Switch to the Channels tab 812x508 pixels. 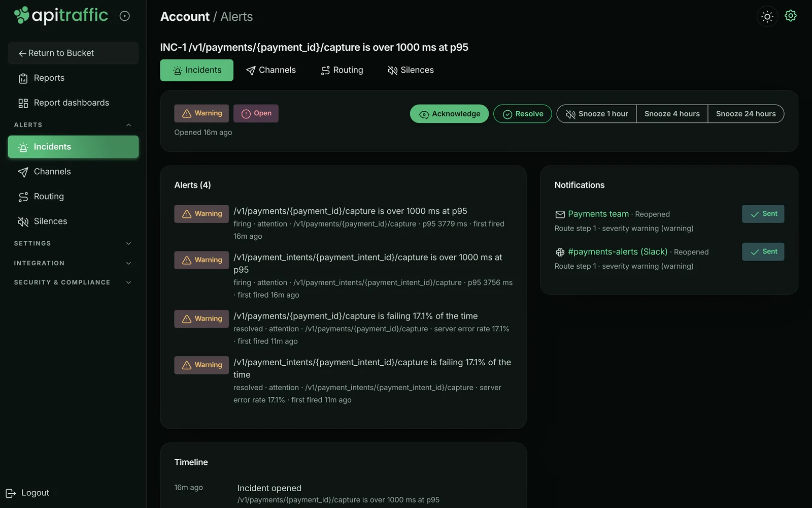pyautogui.click(x=270, y=70)
